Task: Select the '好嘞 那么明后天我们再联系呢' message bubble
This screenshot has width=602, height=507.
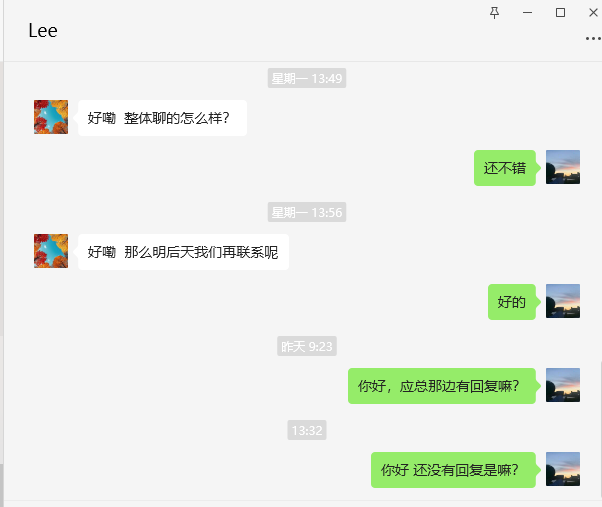Action: tap(183, 252)
